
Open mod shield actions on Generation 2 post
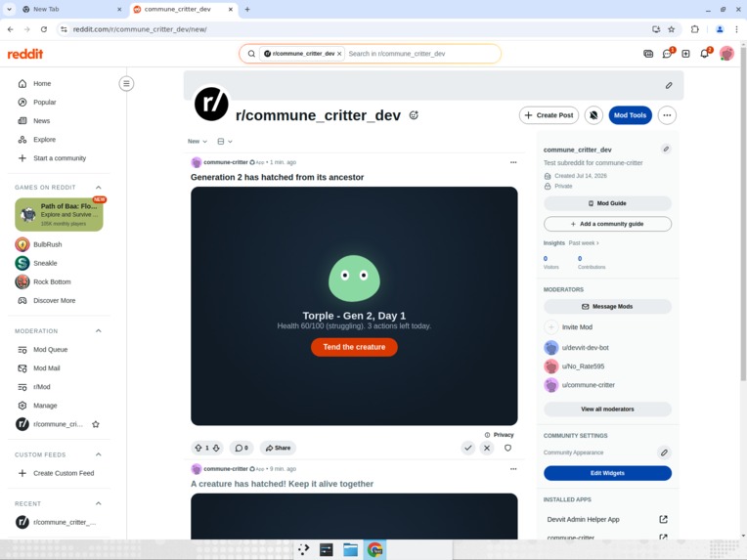pos(507,448)
